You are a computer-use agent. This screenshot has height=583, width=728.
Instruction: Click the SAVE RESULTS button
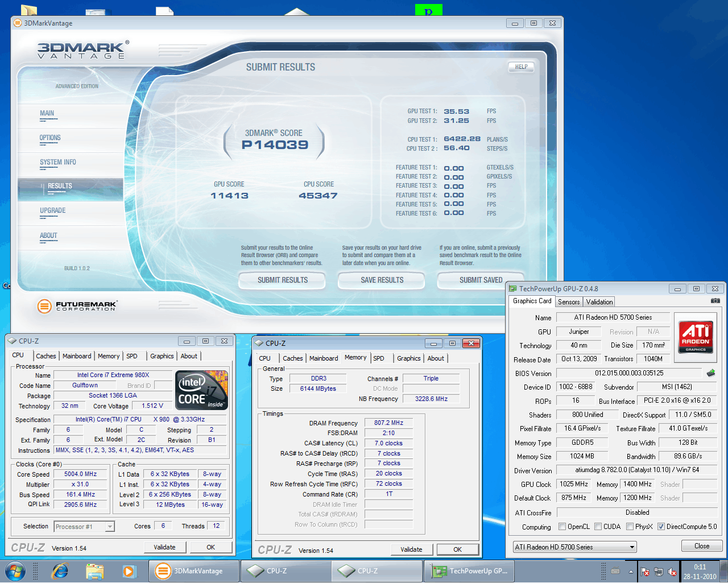pos(382,280)
